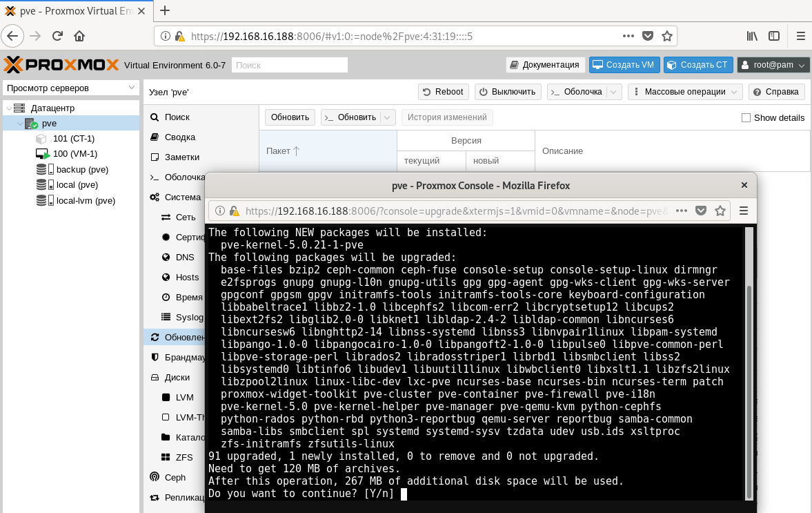Click the Proxmox search field
Viewport: 812px width, 513px height.
[x=289, y=65]
